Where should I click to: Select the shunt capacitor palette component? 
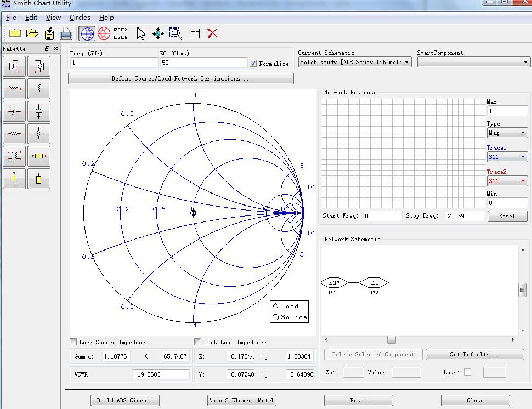(x=38, y=111)
